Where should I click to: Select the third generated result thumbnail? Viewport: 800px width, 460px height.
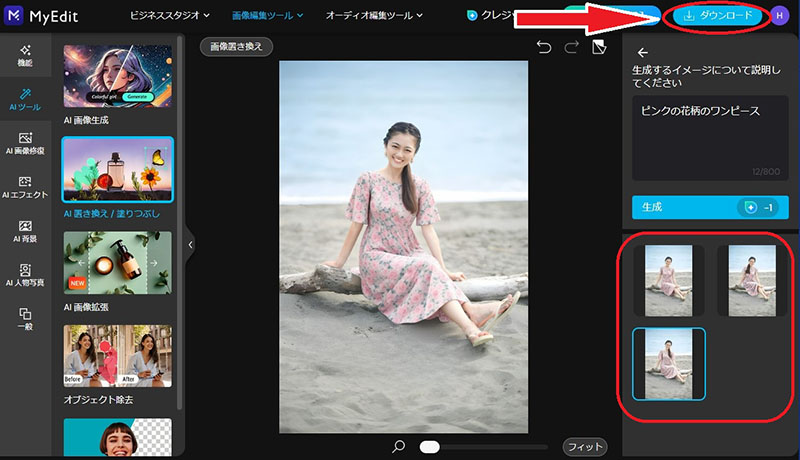[668, 364]
